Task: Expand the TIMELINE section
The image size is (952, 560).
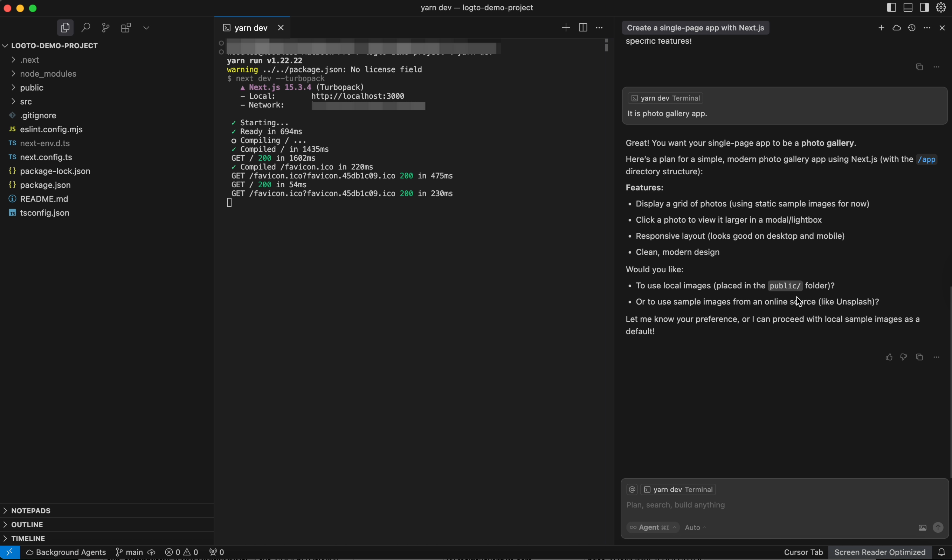Action: coord(107,539)
